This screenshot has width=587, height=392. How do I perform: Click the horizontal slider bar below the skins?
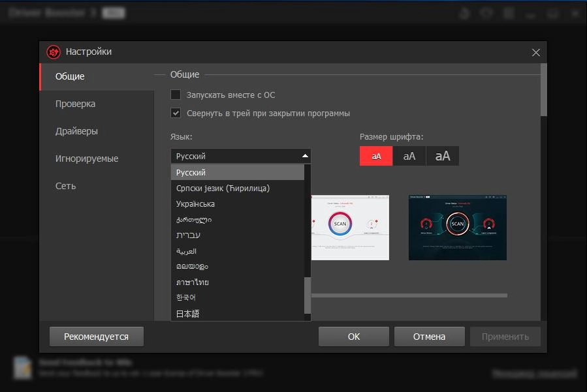409,295
